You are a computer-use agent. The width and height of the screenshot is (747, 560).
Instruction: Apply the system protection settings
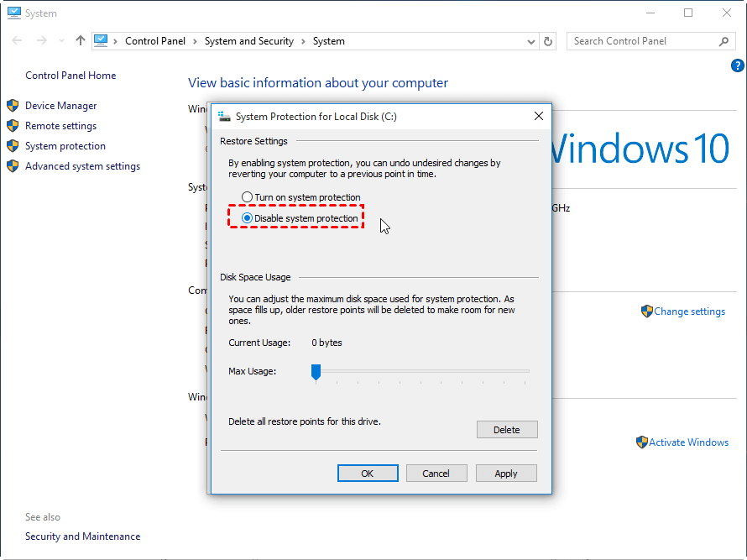click(506, 474)
